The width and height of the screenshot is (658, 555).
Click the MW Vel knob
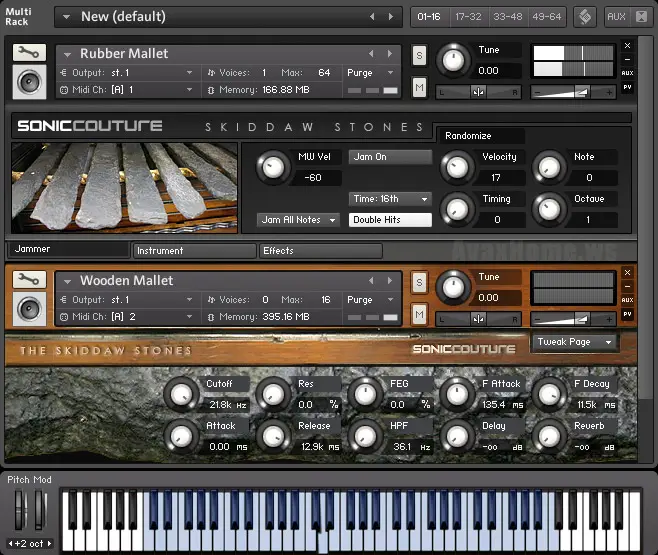coord(273,167)
